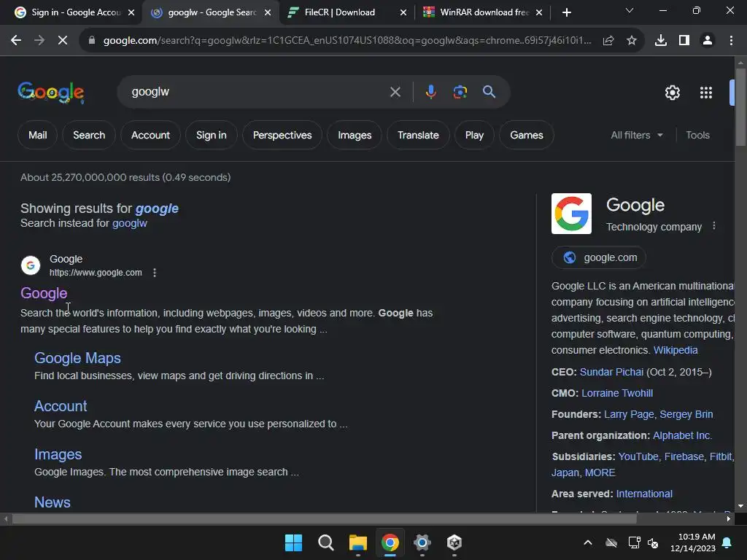Search instead for googlw link

click(x=130, y=223)
